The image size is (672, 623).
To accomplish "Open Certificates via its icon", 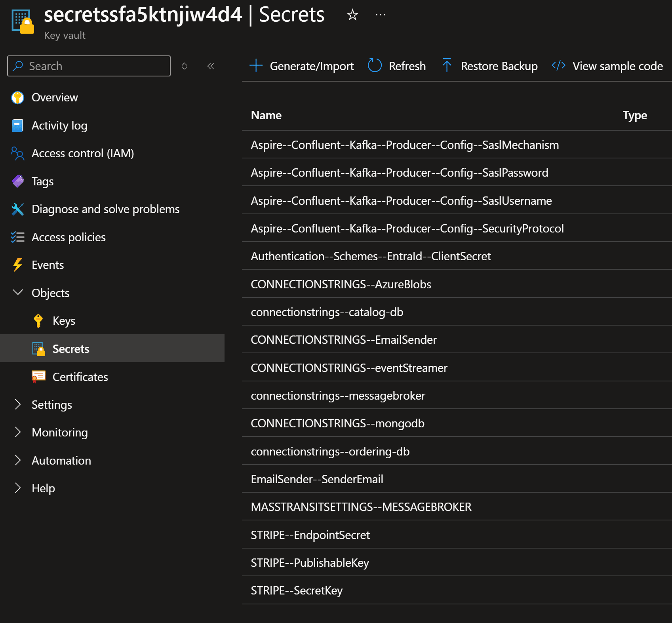I will (x=38, y=377).
